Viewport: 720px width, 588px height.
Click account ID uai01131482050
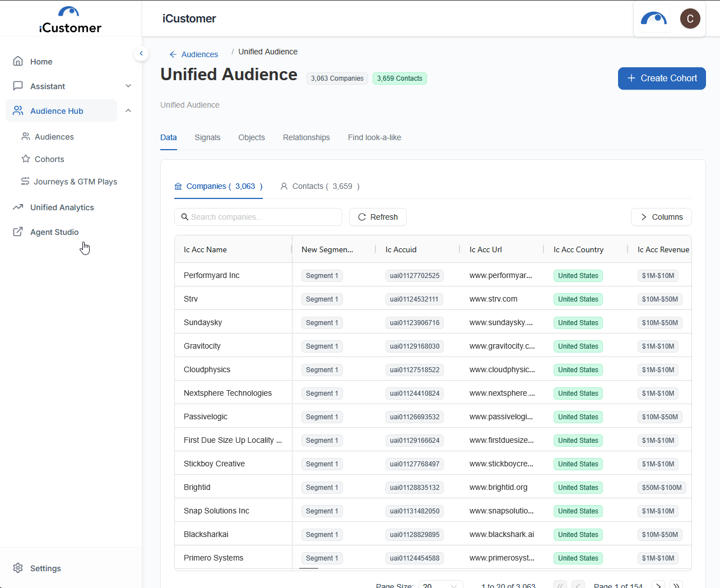[x=415, y=511]
